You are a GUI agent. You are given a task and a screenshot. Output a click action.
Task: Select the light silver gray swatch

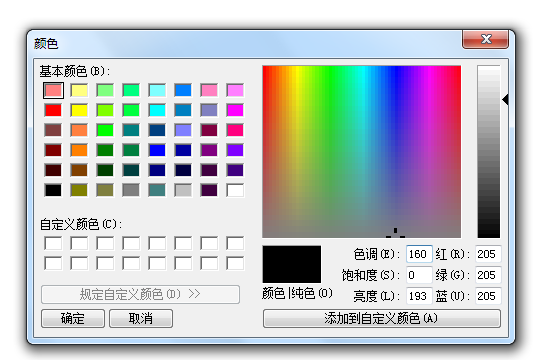[183, 190]
